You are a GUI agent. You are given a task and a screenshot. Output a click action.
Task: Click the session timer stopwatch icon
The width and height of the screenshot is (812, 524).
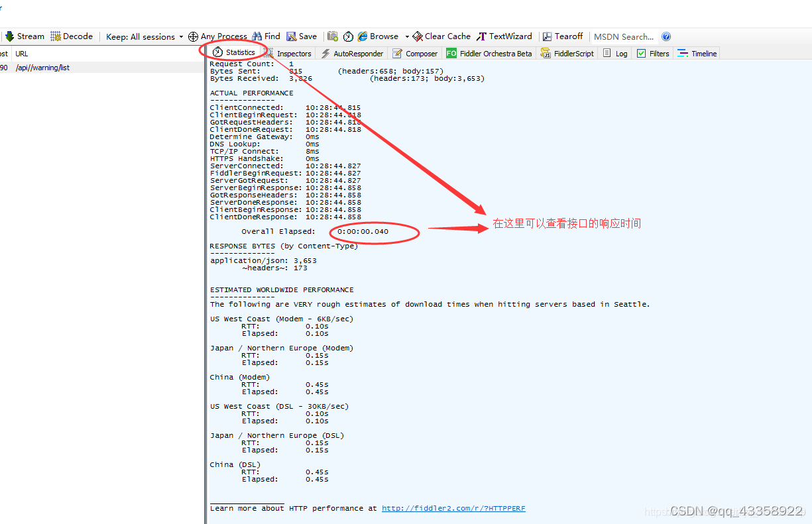pos(348,36)
